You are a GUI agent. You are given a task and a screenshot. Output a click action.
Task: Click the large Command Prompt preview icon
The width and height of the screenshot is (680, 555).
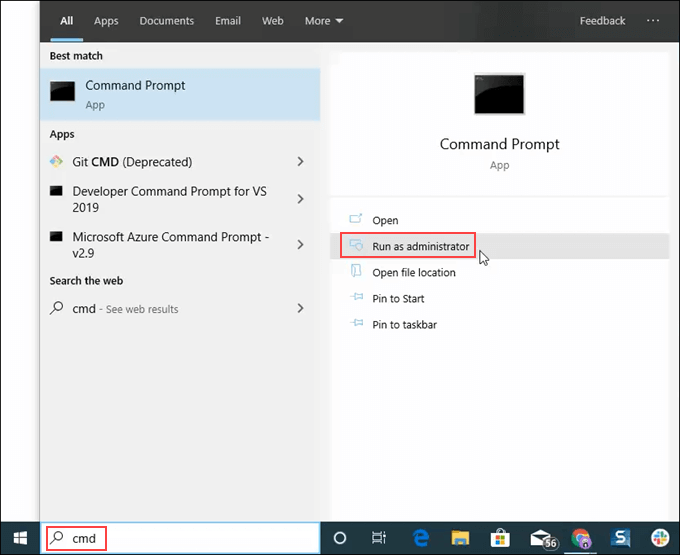tap(499, 94)
